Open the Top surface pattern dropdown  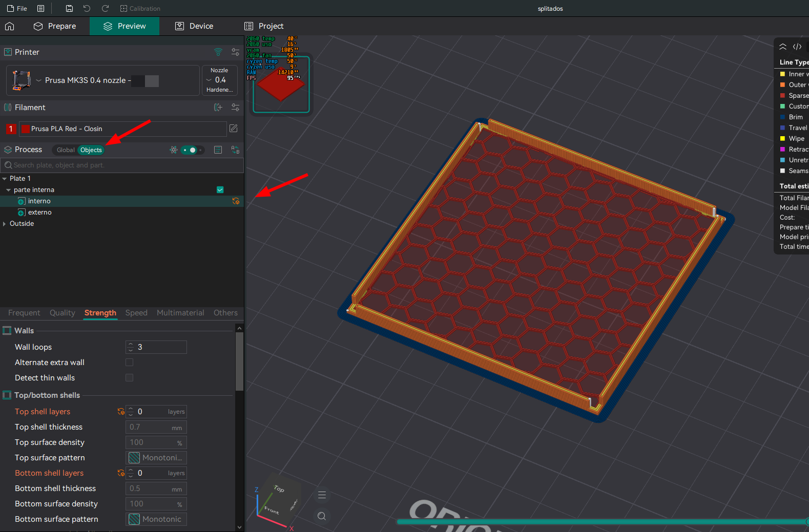coord(156,458)
